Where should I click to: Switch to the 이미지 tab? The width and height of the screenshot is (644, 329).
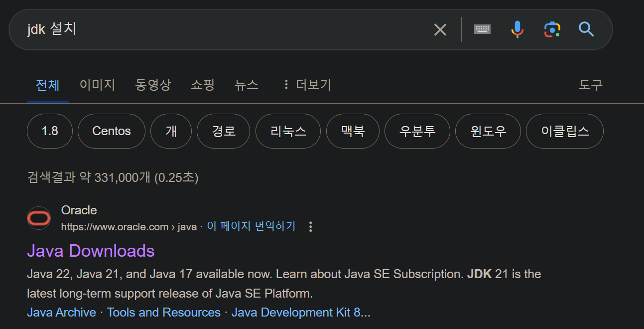[97, 85]
